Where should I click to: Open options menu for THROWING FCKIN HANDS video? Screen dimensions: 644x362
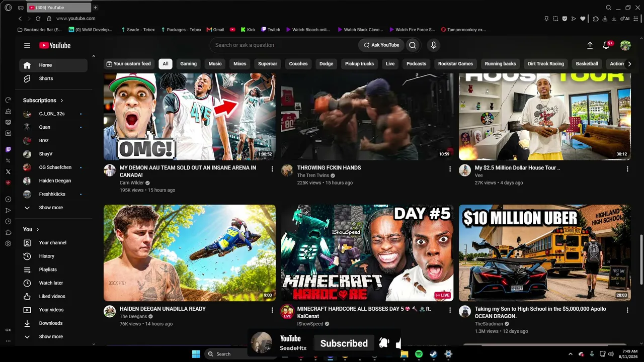click(450, 169)
